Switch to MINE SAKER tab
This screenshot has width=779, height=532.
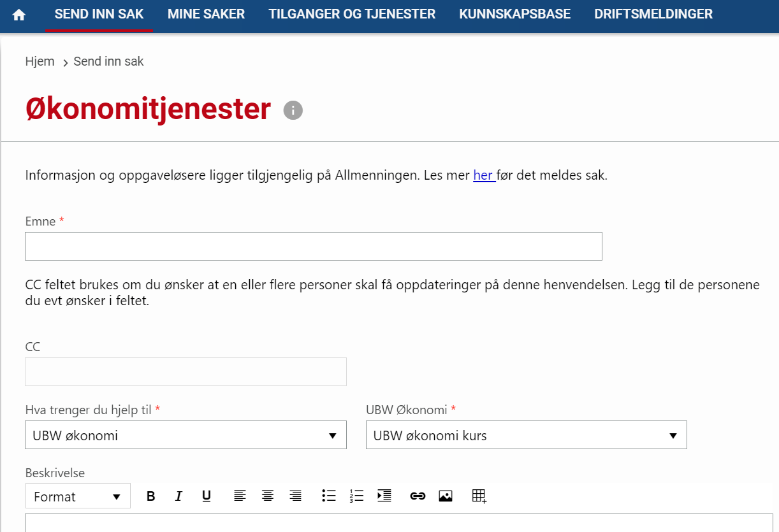[206, 14]
